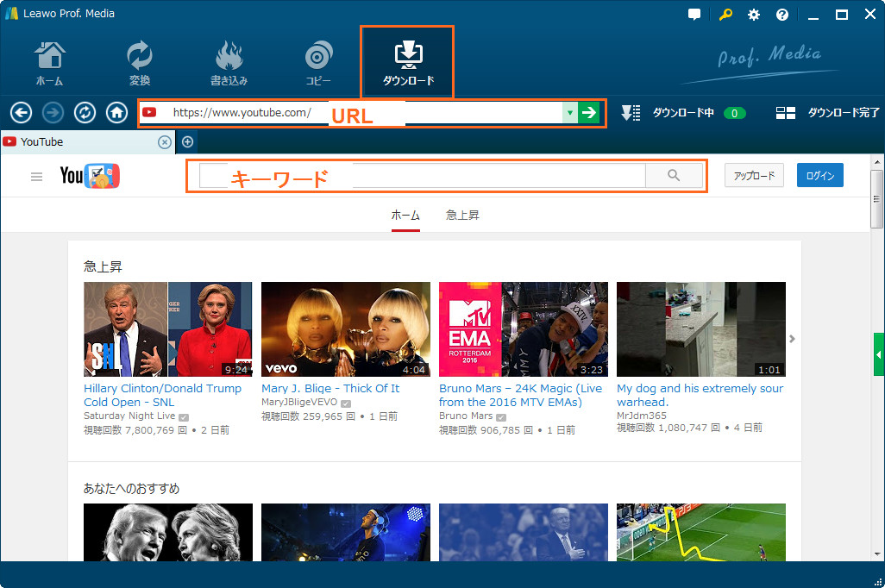The height and width of the screenshot is (588, 885).
Task: Click the Login (ログイン) button
Action: point(820,176)
